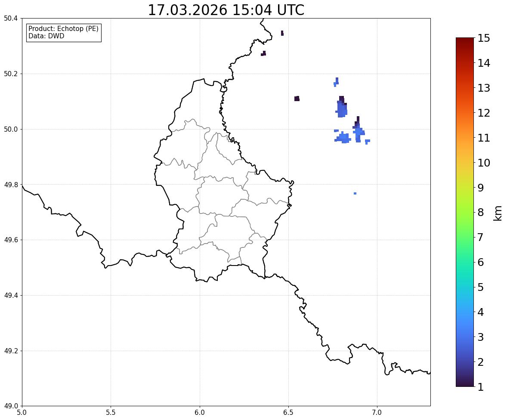Image resolution: width=507 pixels, height=420 pixels.
Task: Click colorbar tick label 8
Action: 480,213
